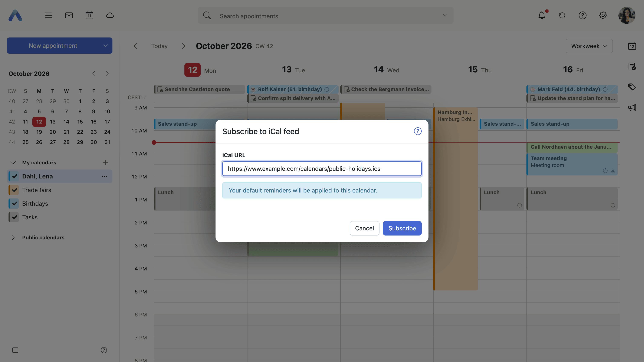Open the Send the Castleton quote task
Image resolution: width=644 pixels, height=362 pixels.
tap(200, 89)
